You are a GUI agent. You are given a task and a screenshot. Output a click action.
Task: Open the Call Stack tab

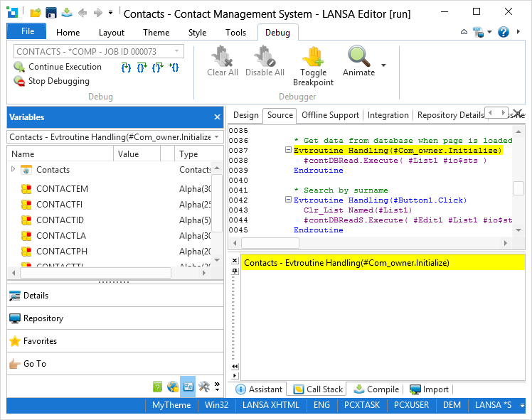318,389
